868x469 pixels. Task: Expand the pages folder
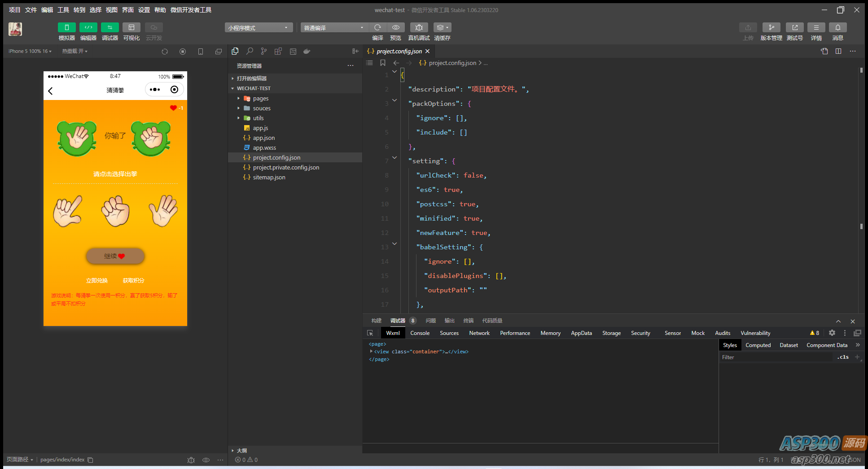pyautogui.click(x=260, y=99)
